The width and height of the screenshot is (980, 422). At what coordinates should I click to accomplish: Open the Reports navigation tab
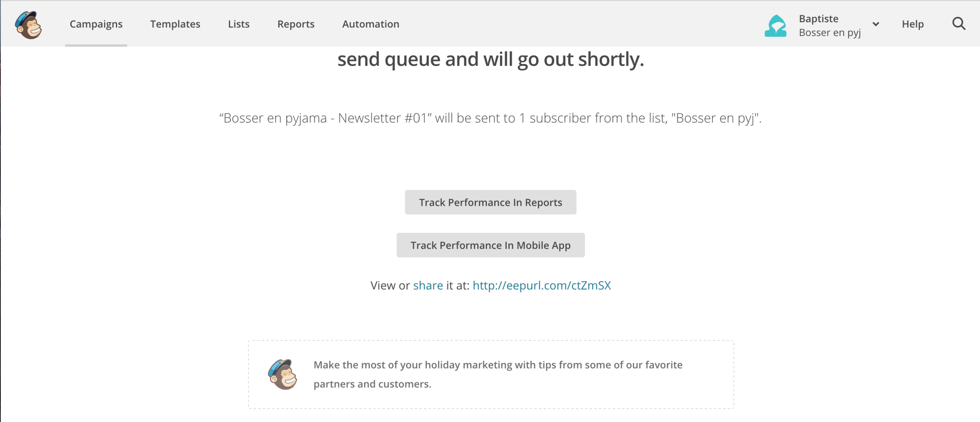tap(296, 24)
